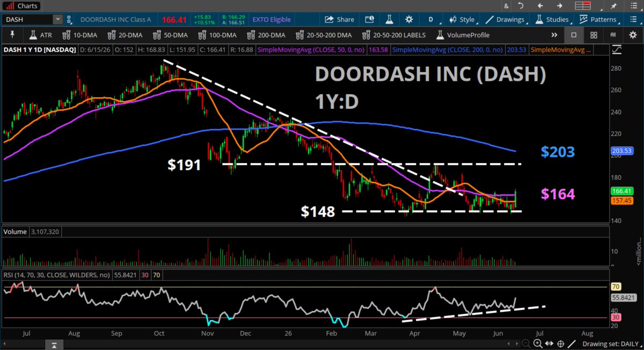Click the 200-period SimpleMovingAvg label

448,50
